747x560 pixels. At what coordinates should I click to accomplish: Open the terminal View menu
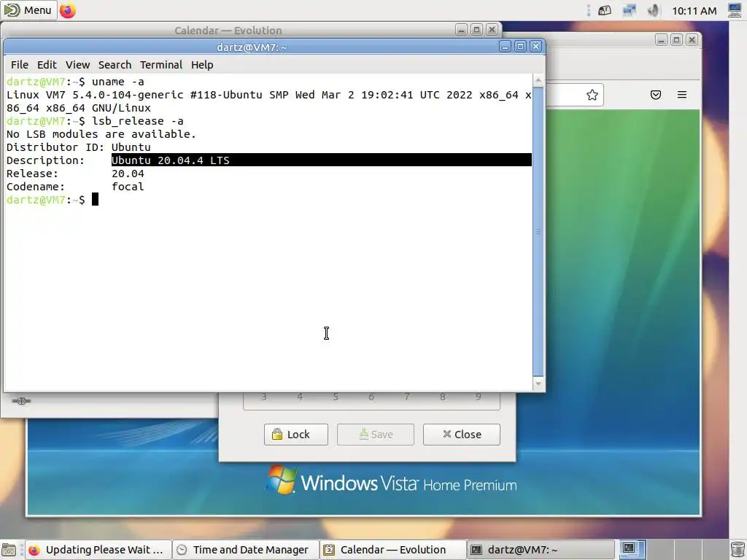[77, 65]
